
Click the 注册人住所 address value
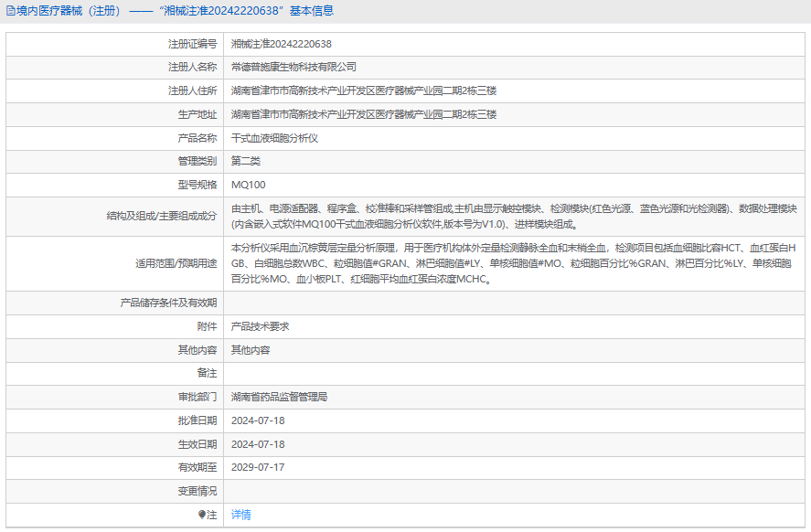[364, 90]
